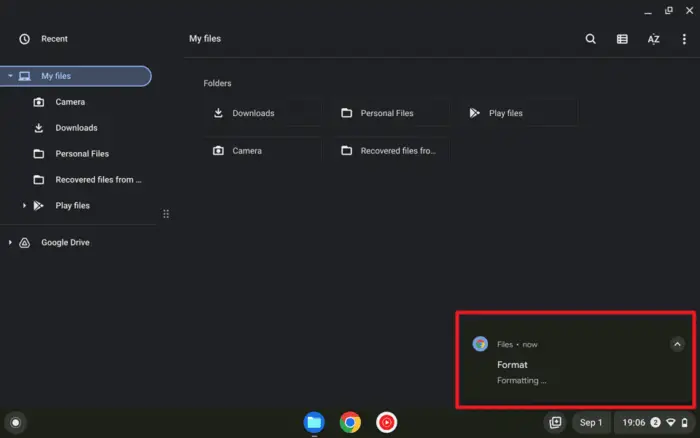Click the My files breadcrumb title
This screenshot has width=700, height=438.
pos(205,39)
